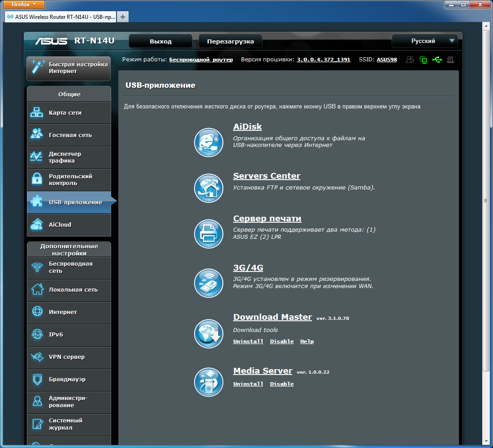The width and height of the screenshot is (493, 448).
Task: Click the Беспроводной роутер mode link
Action: 201,60
